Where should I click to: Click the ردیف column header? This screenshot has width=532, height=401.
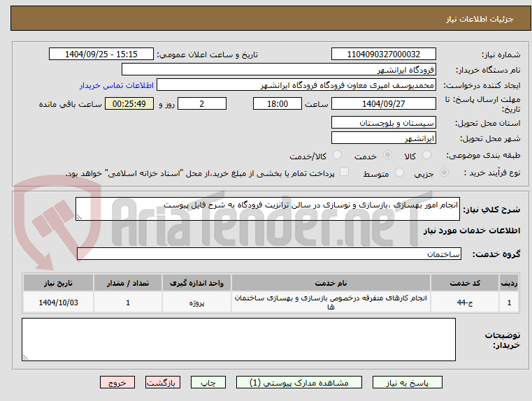click(x=509, y=283)
